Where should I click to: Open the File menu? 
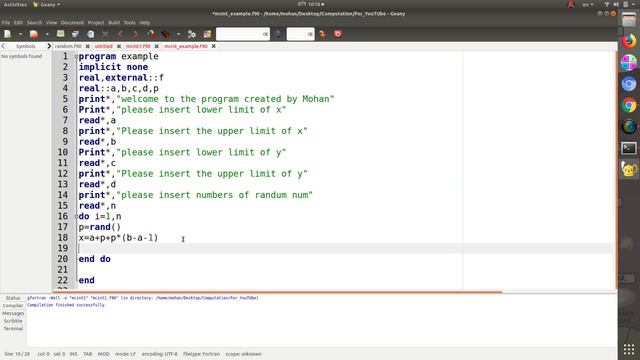point(6,23)
